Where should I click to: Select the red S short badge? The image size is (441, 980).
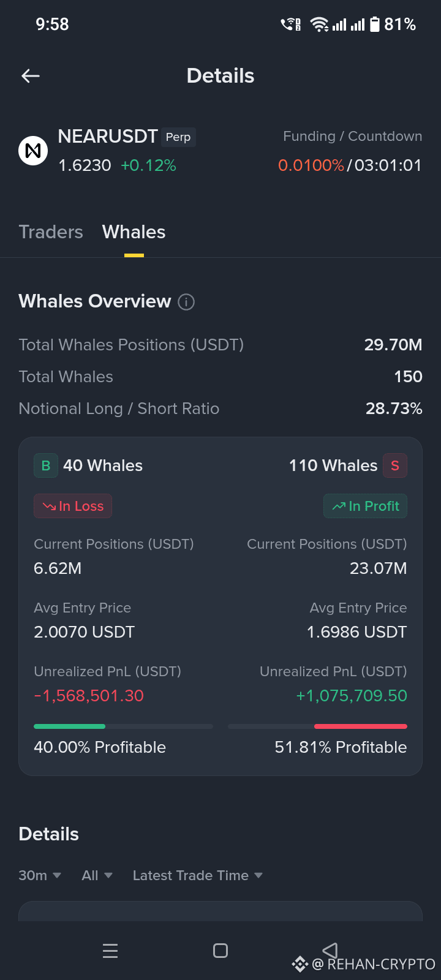pyautogui.click(x=395, y=466)
